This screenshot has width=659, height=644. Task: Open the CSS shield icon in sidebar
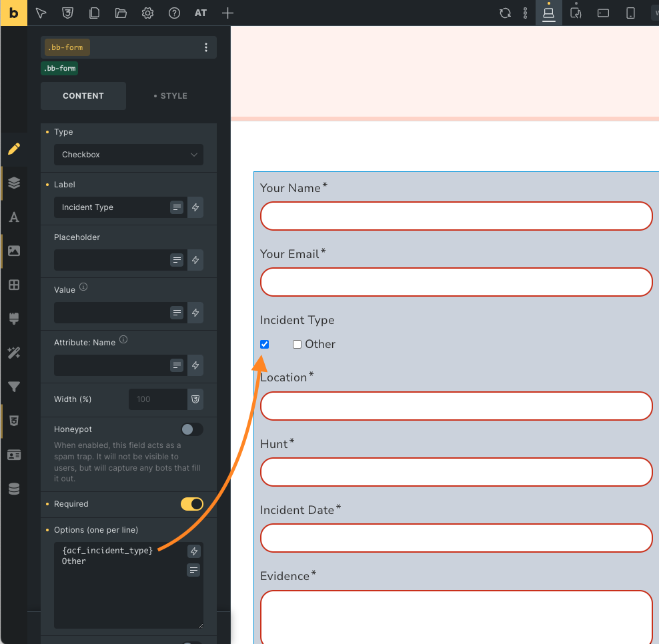(14, 421)
